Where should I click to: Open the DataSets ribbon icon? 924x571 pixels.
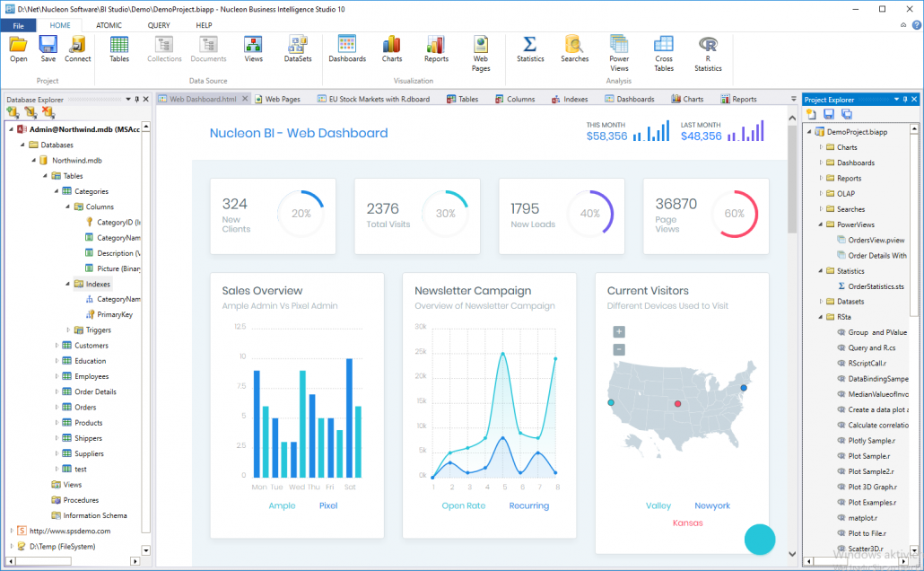[298, 48]
